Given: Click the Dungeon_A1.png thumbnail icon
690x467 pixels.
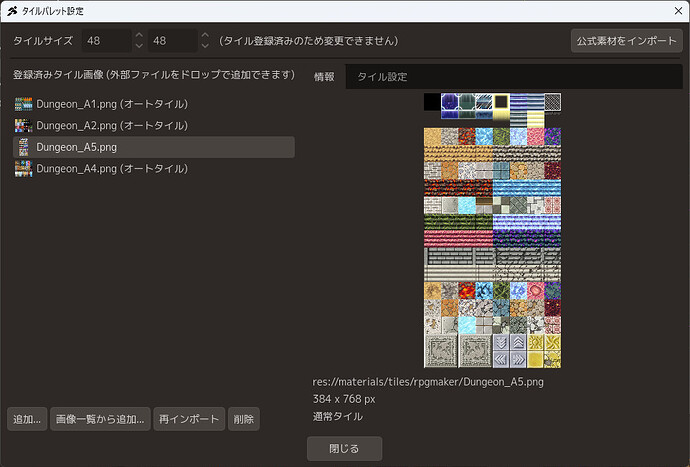Looking at the screenshot, I should click(23, 104).
